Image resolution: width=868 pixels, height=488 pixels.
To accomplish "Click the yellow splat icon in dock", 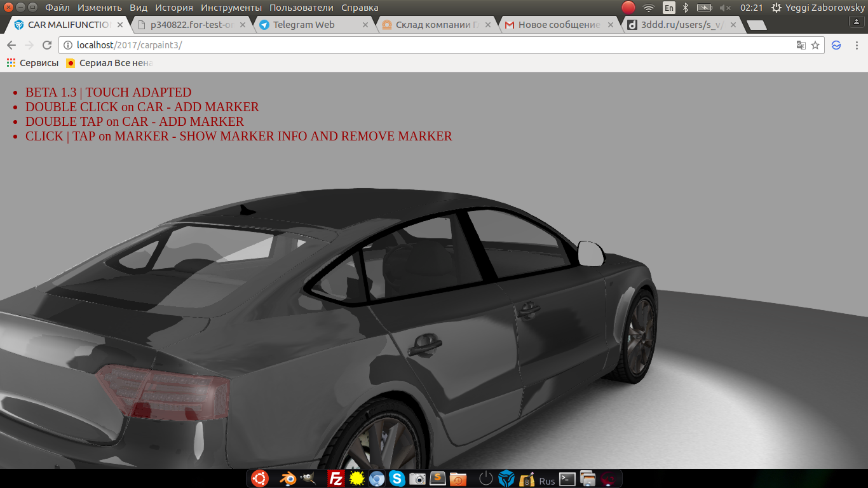I will pos(356,479).
